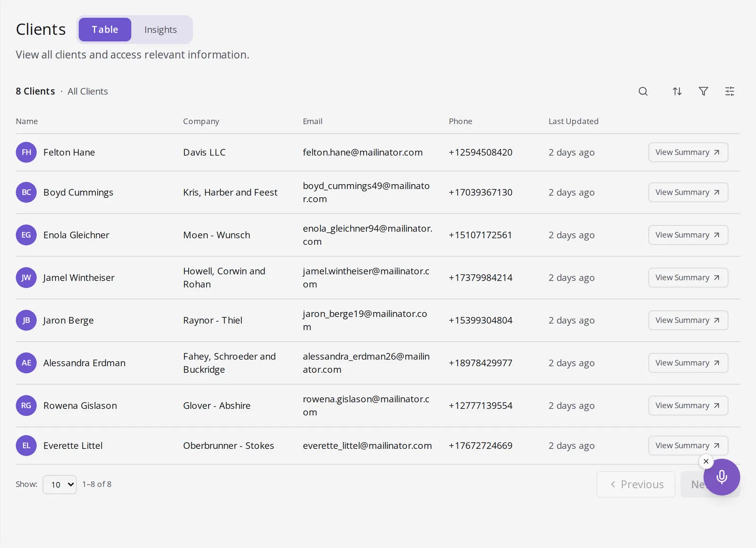View Summary for Jaron Berge
Screen dimensions: 756x548
688,320
